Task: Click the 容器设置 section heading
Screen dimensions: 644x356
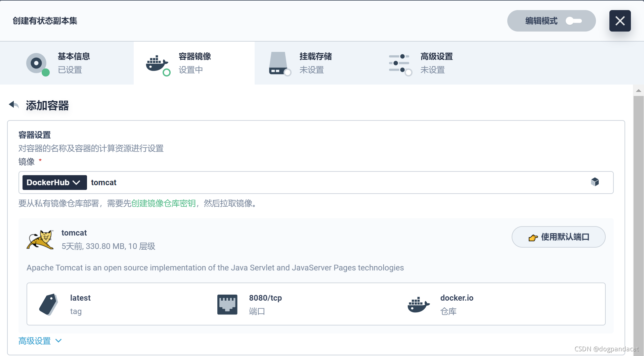Action: pyautogui.click(x=35, y=135)
